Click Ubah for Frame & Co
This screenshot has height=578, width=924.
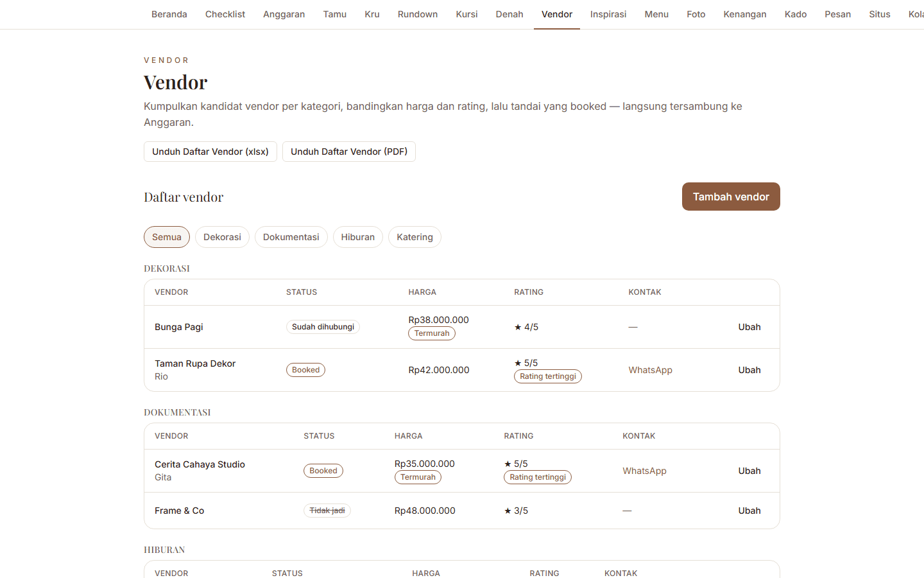tap(749, 511)
